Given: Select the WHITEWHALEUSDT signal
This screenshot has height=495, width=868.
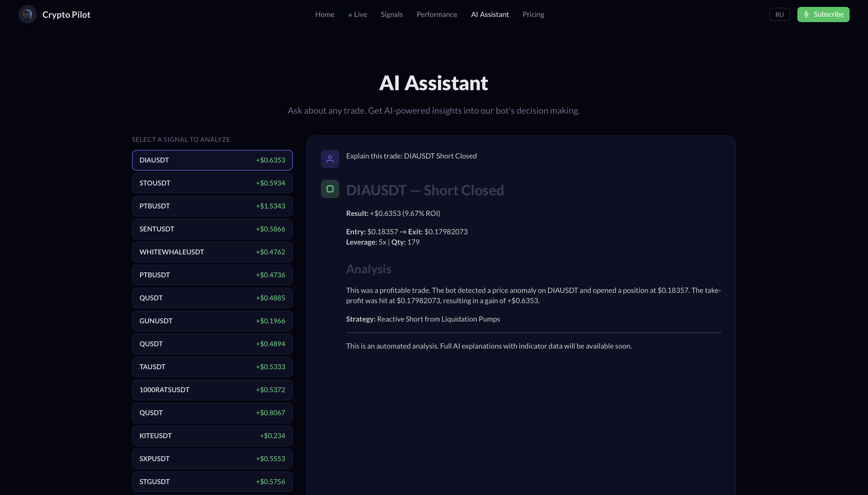Looking at the screenshot, I should point(212,252).
